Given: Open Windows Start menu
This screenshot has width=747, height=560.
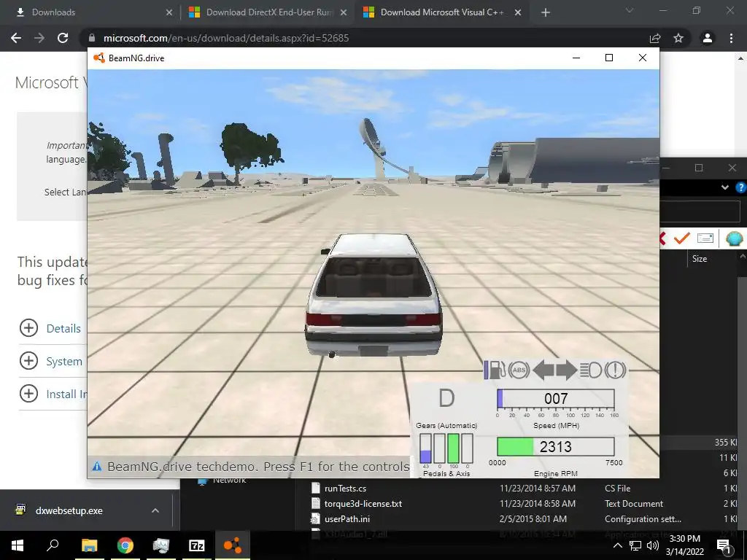Looking at the screenshot, I should pos(18,545).
